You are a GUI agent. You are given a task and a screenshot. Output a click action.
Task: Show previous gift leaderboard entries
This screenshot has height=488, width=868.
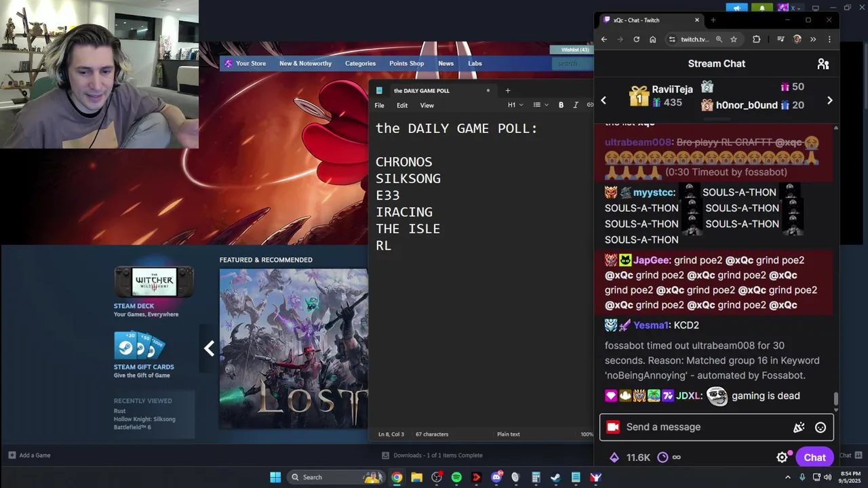pyautogui.click(x=604, y=100)
